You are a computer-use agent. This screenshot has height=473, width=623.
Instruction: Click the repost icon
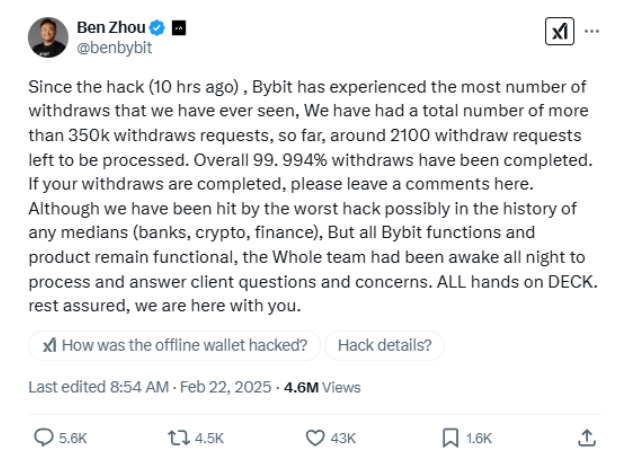178,438
